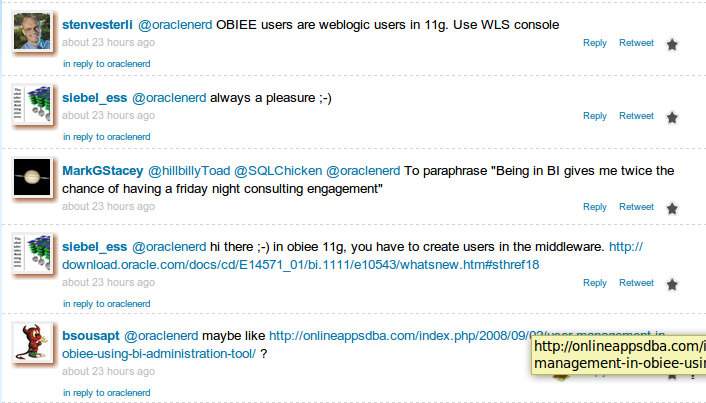Open bsousapt username link
Screen dimensions: 706x403
92,336
